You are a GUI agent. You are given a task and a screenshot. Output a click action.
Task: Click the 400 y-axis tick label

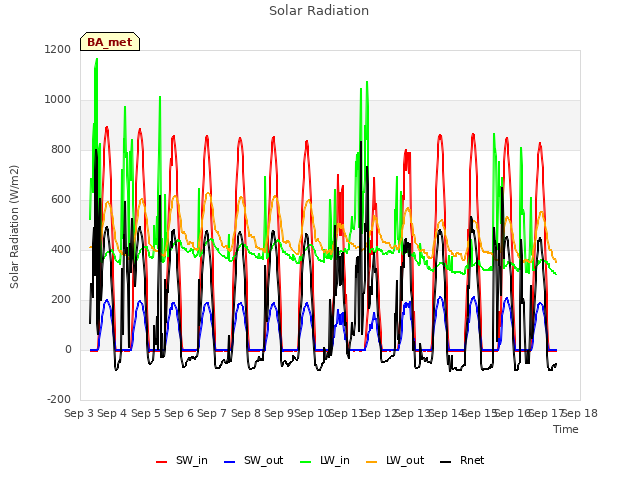(61, 249)
